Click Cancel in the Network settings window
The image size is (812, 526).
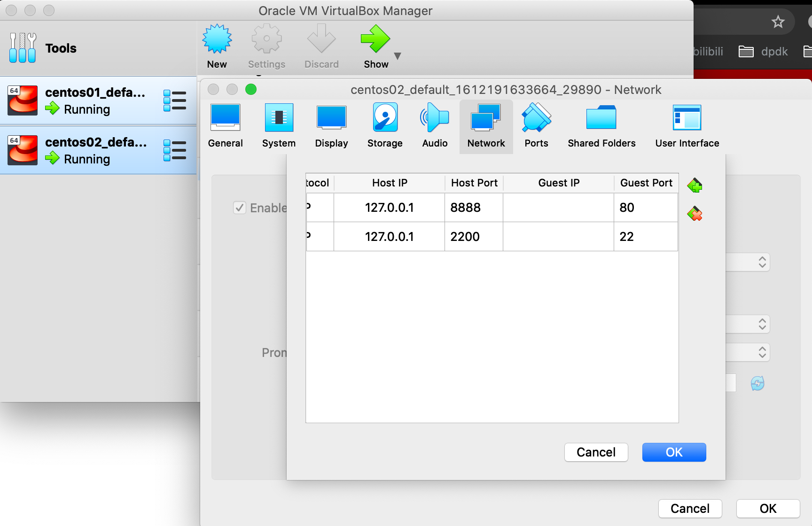point(690,509)
